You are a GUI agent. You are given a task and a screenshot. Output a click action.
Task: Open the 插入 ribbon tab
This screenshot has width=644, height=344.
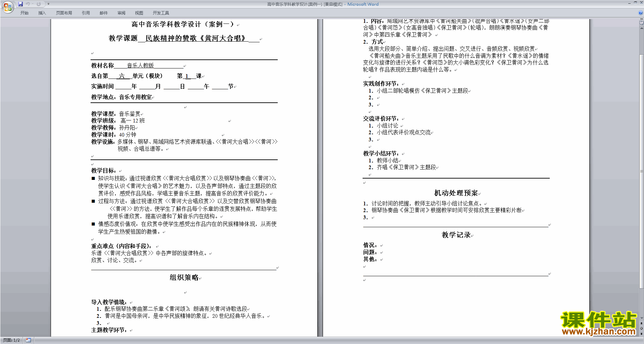point(42,13)
